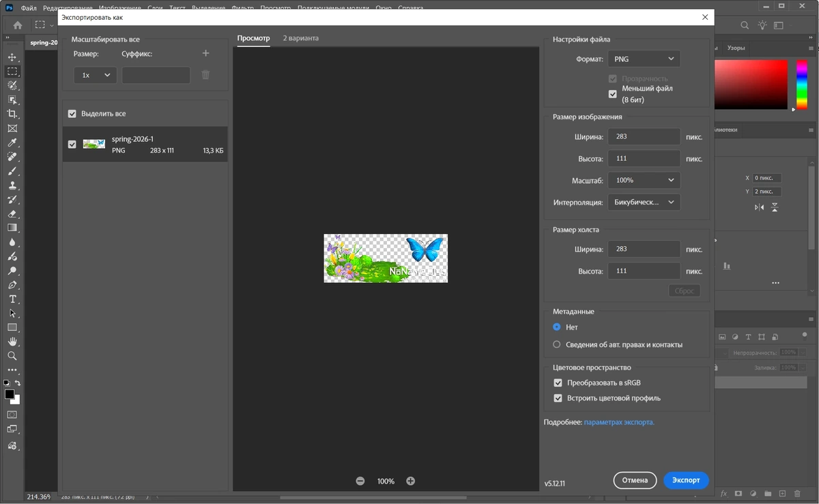The width and height of the screenshot is (819, 504).
Task: Click the Сброс canvas button
Action: click(684, 291)
